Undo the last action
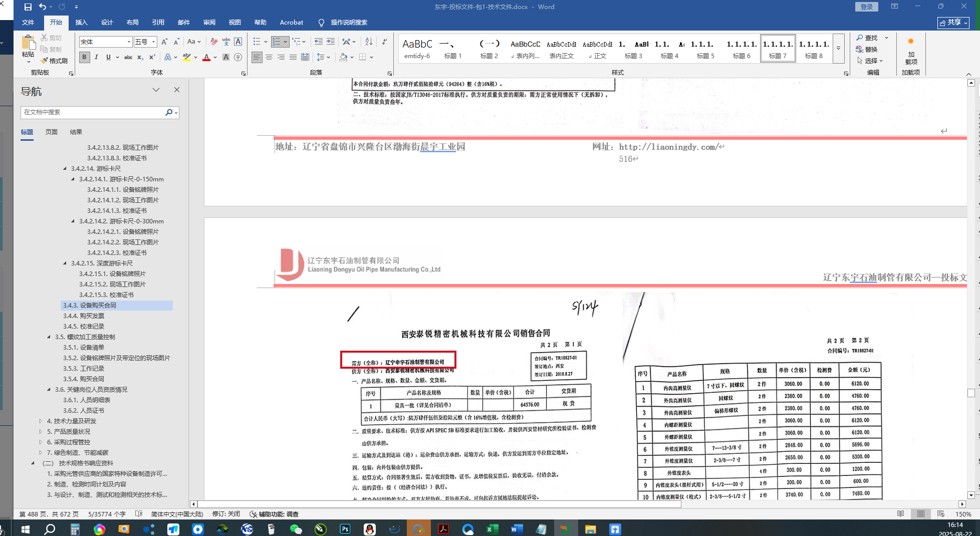The image size is (980, 536). (43, 7)
